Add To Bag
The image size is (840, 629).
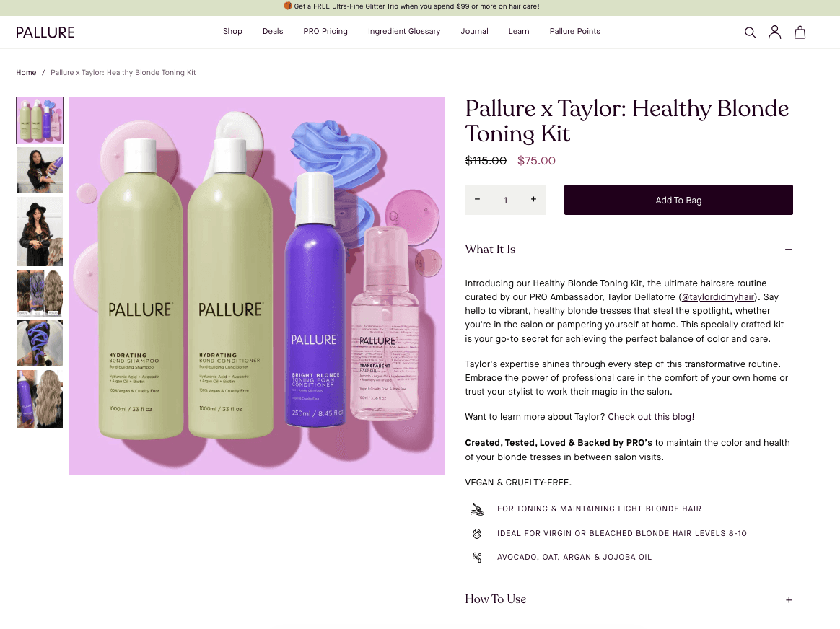click(678, 200)
